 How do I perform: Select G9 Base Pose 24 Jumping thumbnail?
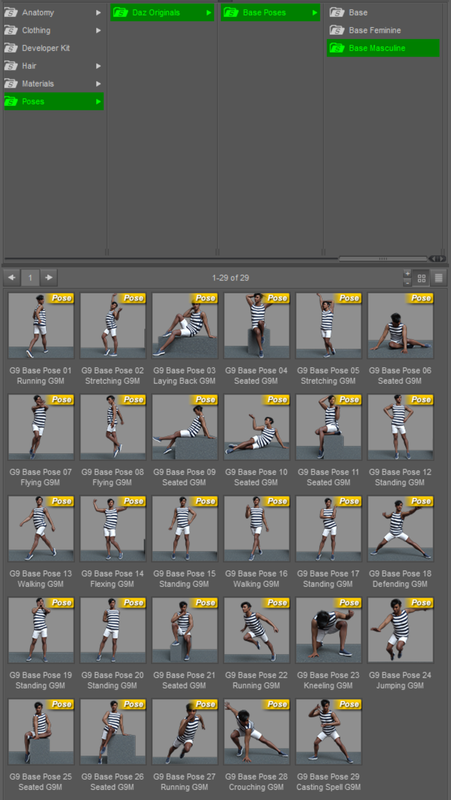point(400,630)
